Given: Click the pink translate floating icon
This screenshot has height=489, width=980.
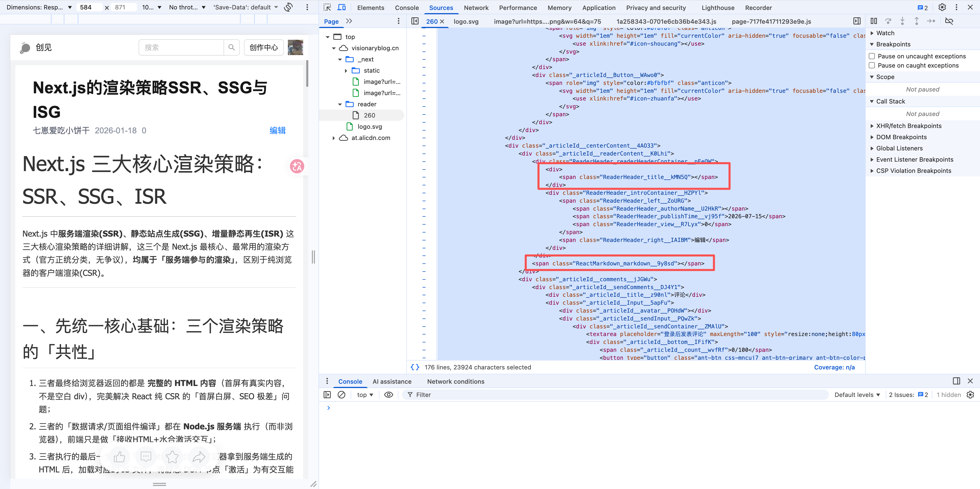Looking at the screenshot, I should [x=297, y=166].
